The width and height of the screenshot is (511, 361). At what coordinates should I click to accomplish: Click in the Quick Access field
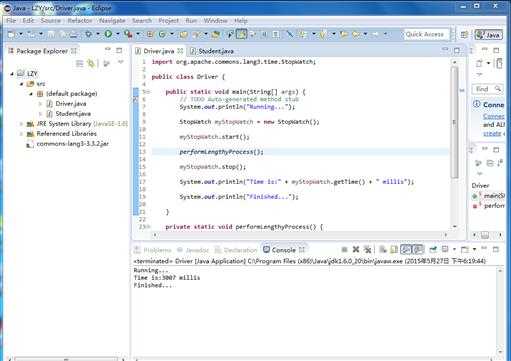pyautogui.click(x=426, y=34)
